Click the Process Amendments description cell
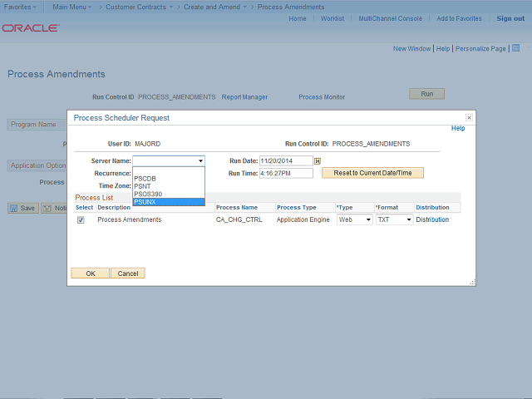 point(130,219)
